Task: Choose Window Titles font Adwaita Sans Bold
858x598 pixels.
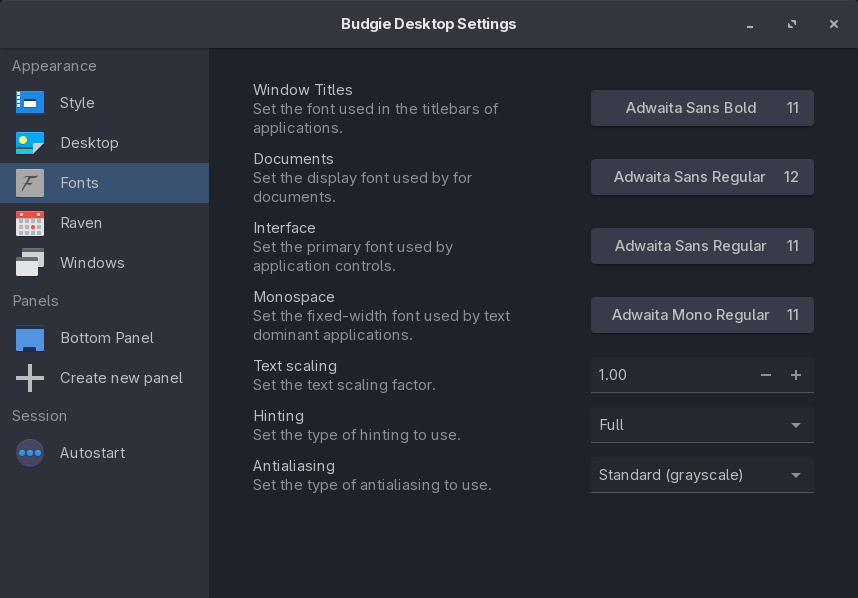Action: click(x=701, y=108)
